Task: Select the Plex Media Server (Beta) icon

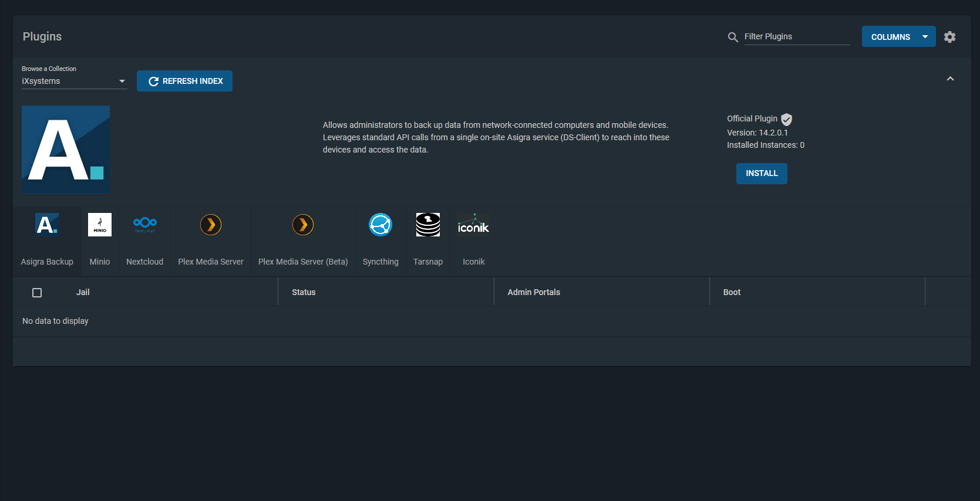Action: click(303, 225)
